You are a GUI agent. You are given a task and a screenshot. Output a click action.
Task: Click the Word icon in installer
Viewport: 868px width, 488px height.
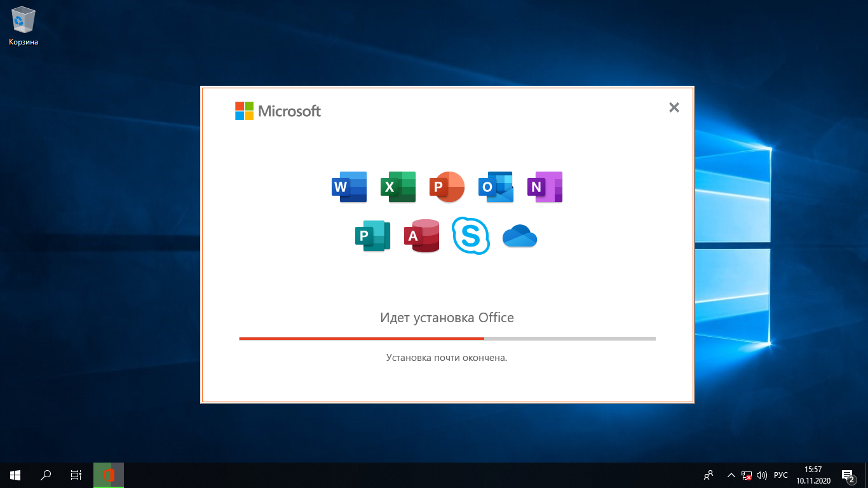[349, 187]
